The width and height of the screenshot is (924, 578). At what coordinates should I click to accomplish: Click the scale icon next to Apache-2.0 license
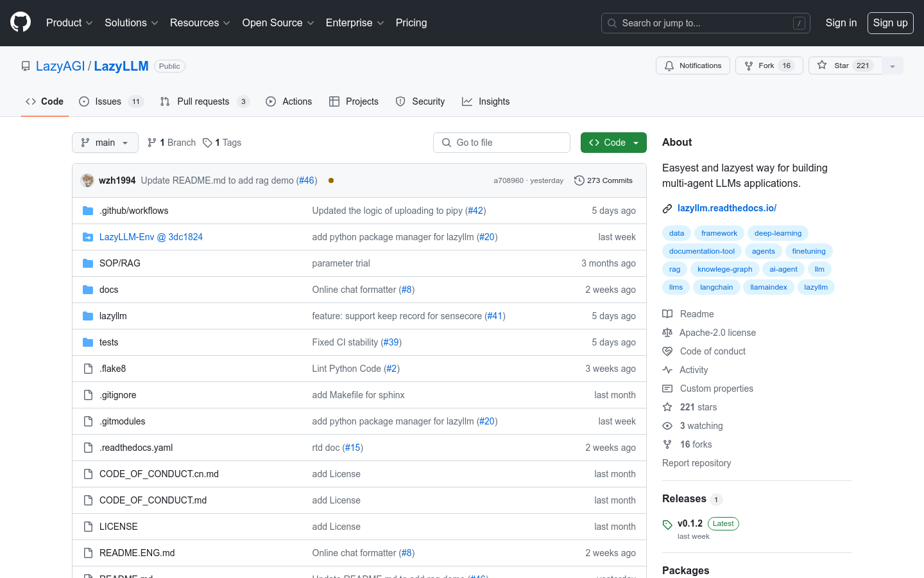667,333
